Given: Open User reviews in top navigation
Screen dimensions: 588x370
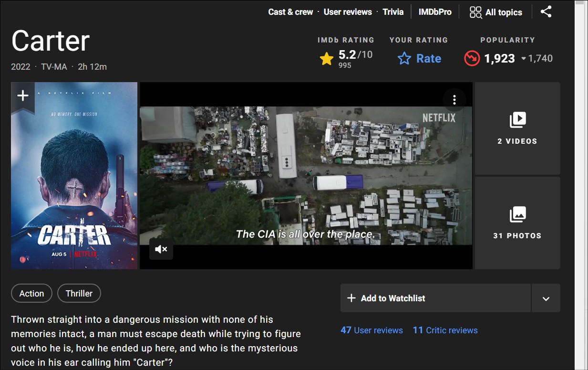Looking at the screenshot, I should coord(348,12).
